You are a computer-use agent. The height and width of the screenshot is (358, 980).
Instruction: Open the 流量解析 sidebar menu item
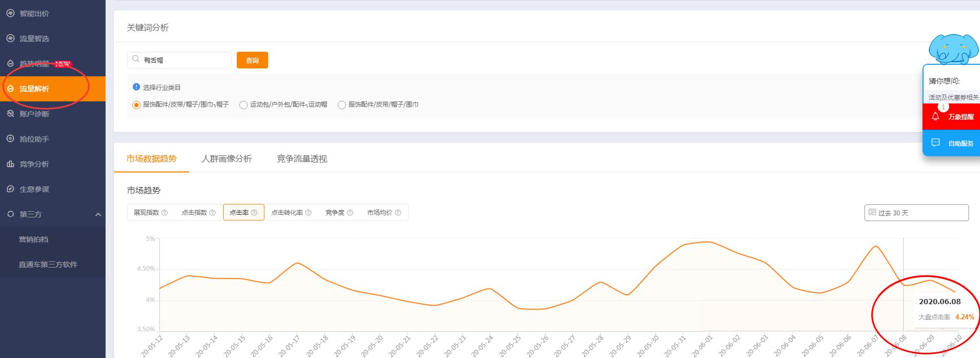(34, 89)
